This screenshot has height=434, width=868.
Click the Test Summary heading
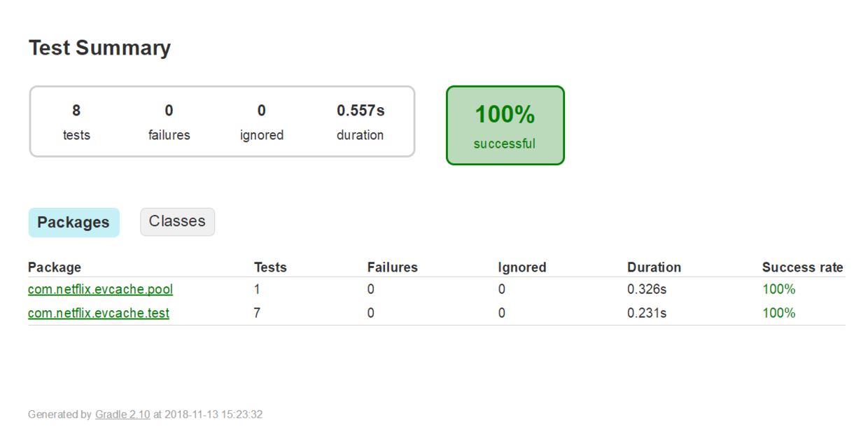click(x=99, y=48)
